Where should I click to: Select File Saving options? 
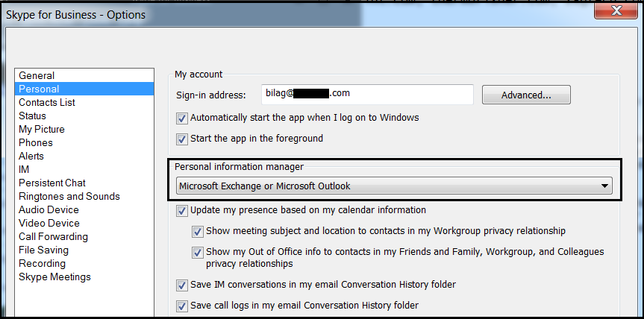84,250
